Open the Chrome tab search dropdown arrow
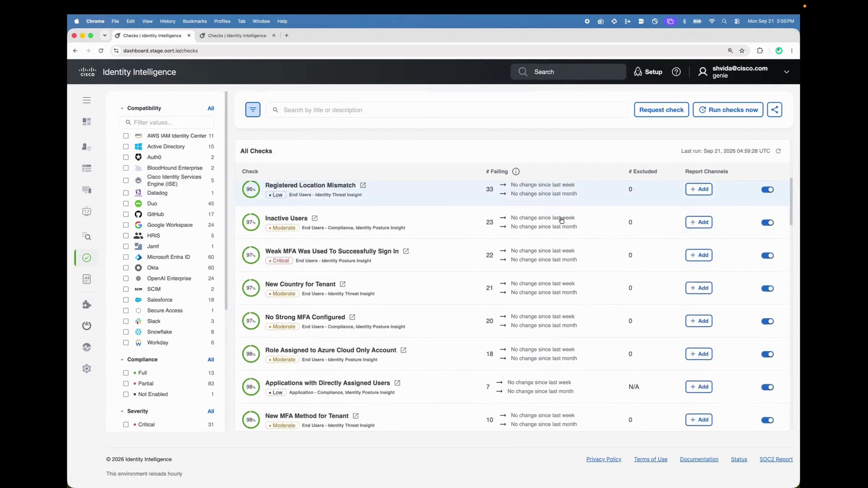The height and width of the screenshot is (488, 868). tap(105, 35)
